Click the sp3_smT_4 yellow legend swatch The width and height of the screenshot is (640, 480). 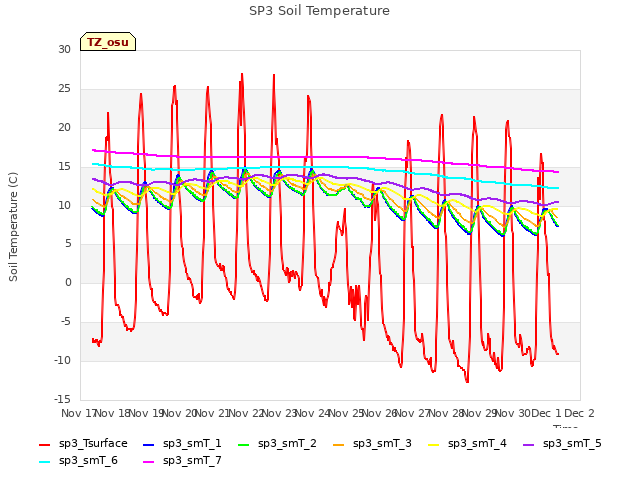click(433, 444)
